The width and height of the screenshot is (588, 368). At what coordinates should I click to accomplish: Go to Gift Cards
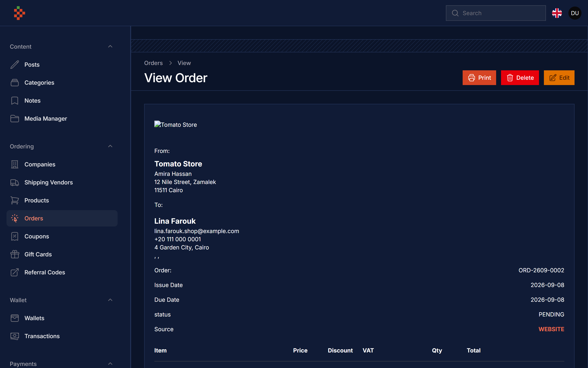point(62,255)
